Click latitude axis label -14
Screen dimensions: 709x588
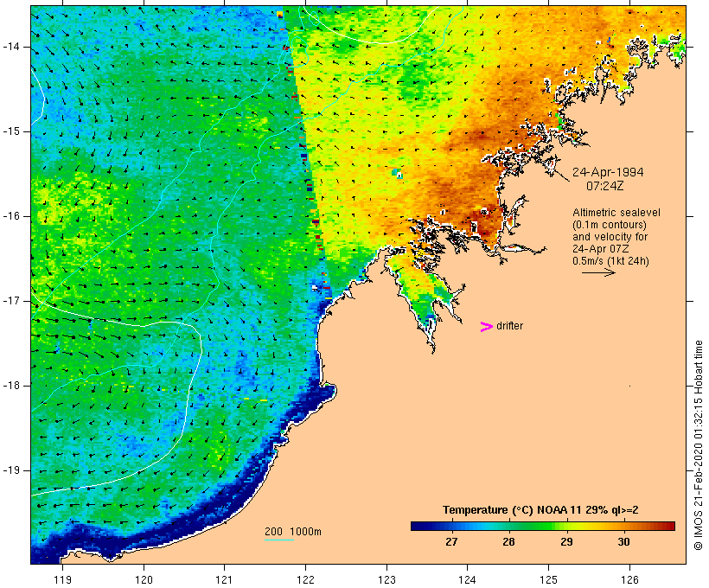[11, 47]
